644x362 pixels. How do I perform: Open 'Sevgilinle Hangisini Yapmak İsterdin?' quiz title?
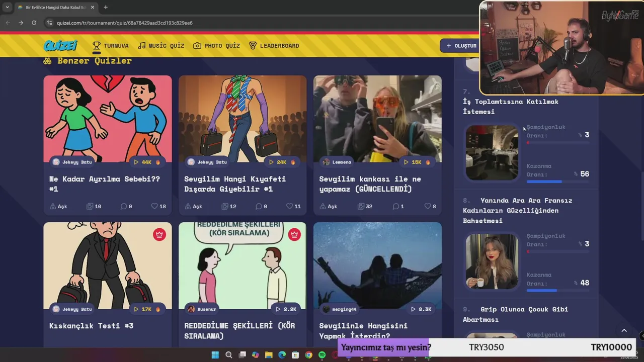point(363,331)
